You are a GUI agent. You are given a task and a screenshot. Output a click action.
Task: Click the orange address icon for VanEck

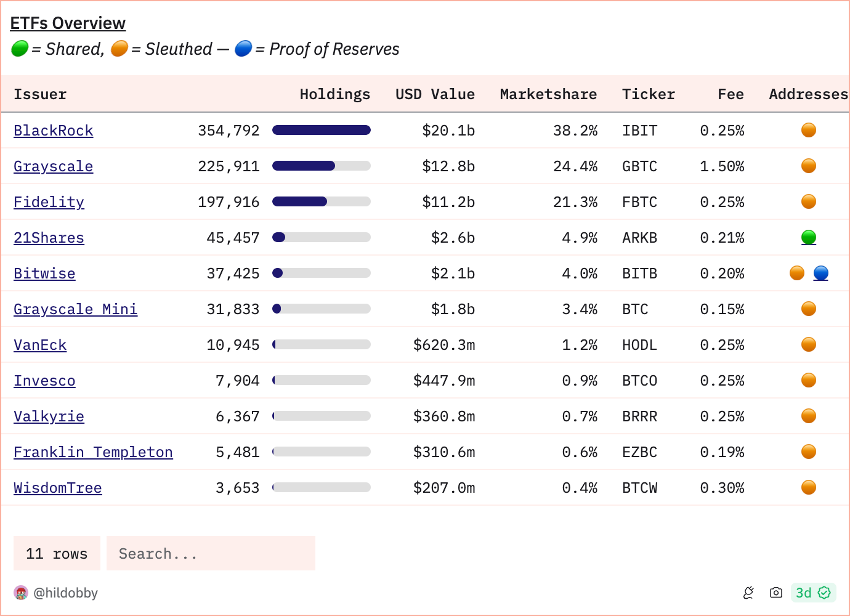[809, 344]
